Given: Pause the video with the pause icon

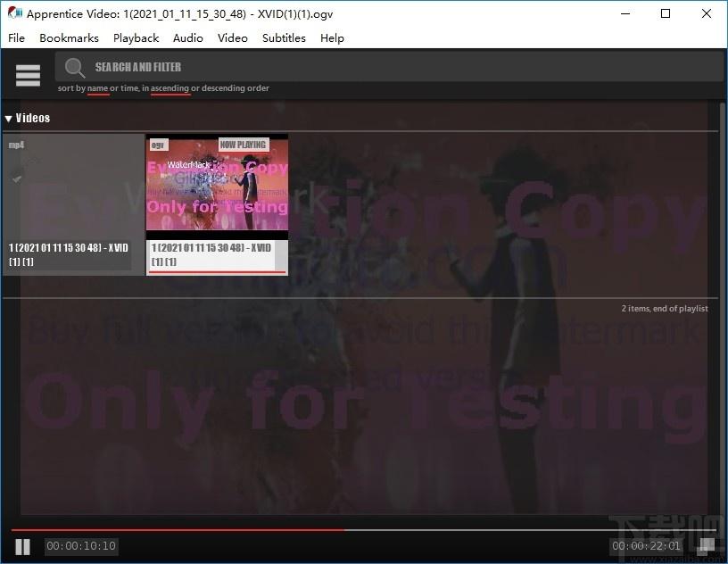Looking at the screenshot, I should tap(23, 547).
